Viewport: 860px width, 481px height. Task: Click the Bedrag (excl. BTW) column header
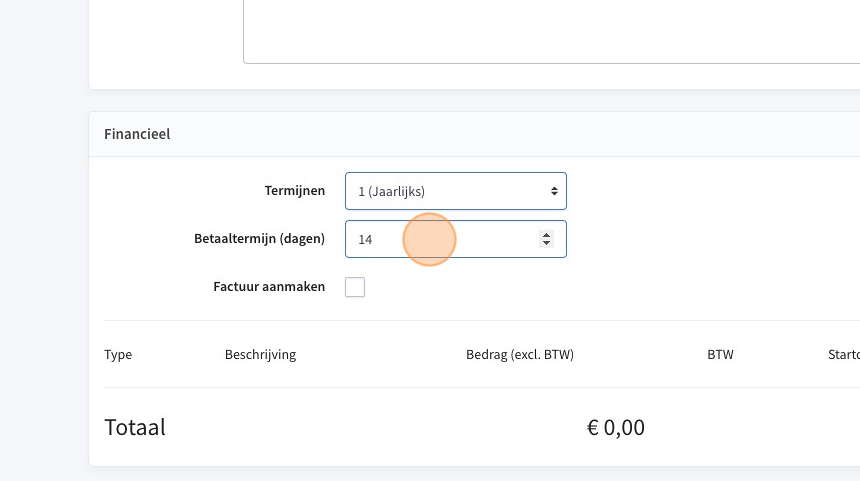pos(520,354)
